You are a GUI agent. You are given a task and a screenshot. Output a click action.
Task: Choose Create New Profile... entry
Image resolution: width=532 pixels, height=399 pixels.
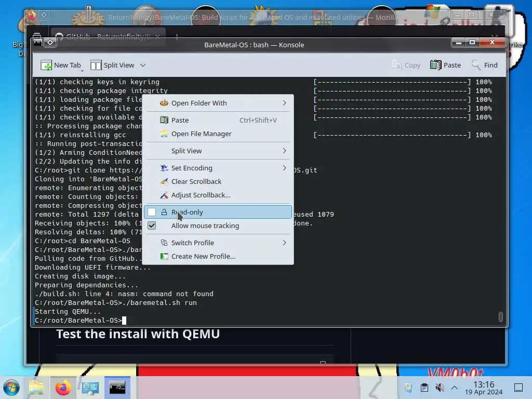[218, 256]
